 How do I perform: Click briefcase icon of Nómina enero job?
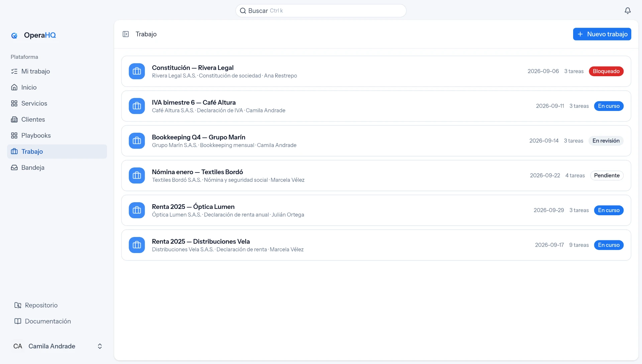pos(137,175)
